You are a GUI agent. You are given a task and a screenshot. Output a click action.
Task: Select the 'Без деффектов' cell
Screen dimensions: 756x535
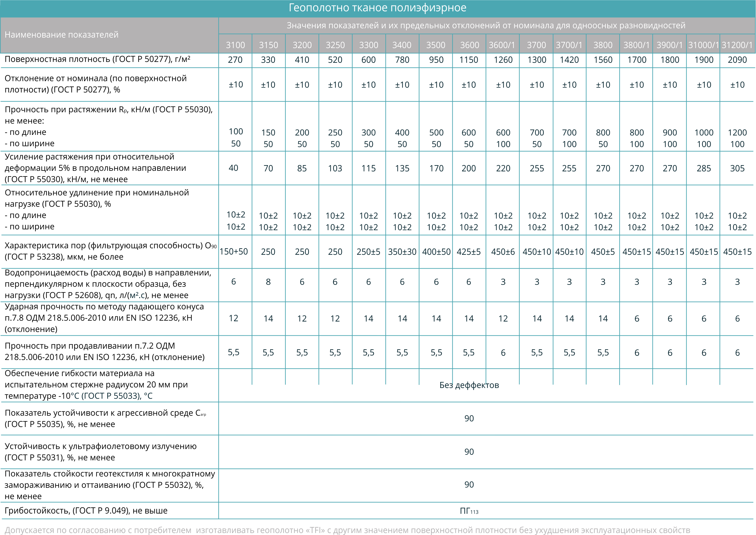coord(469,385)
